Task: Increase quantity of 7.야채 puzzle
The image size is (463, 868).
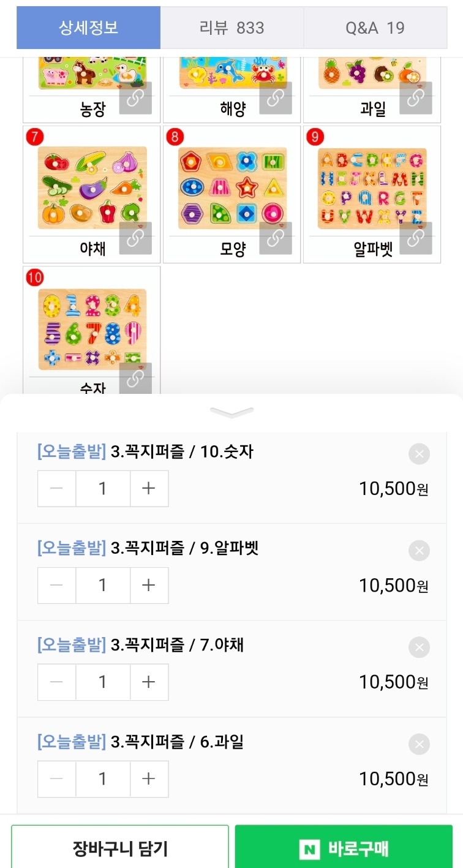Action: 149,682
